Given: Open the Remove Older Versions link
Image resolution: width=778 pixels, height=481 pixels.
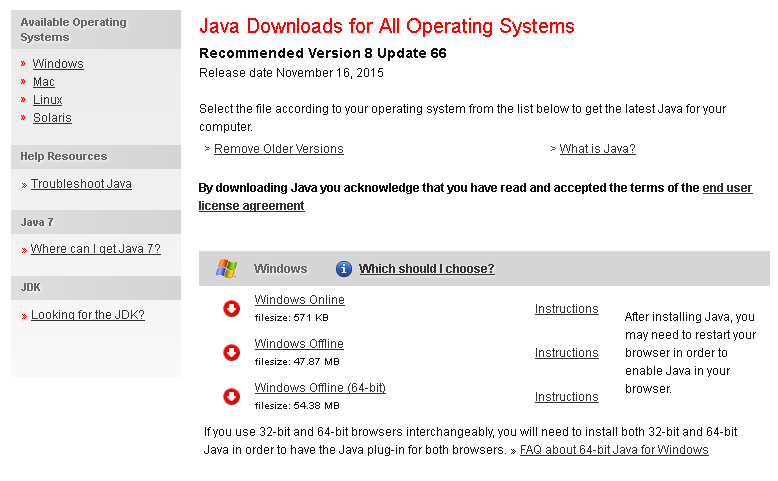Looking at the screenshot, I should 278,149.
